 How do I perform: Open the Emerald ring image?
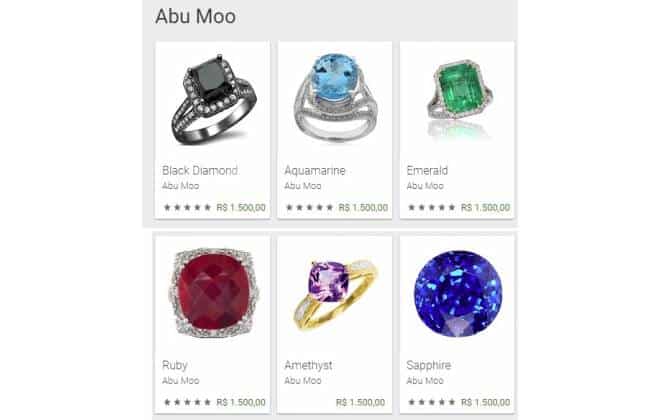click(458, 98)
